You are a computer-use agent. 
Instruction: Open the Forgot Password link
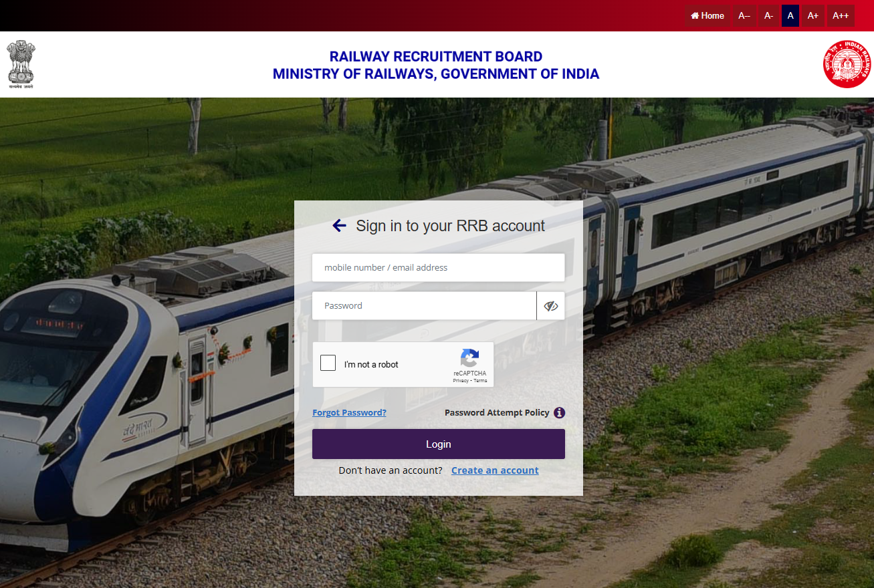(349, 412)
